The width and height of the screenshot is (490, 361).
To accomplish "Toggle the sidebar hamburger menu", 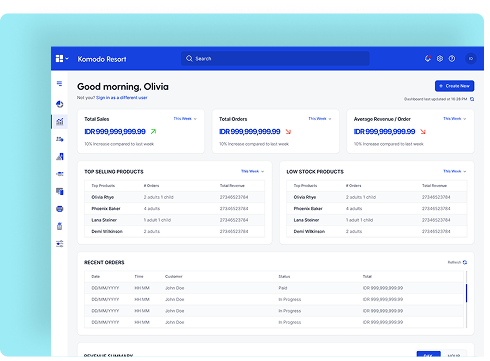I will [59, 83].
